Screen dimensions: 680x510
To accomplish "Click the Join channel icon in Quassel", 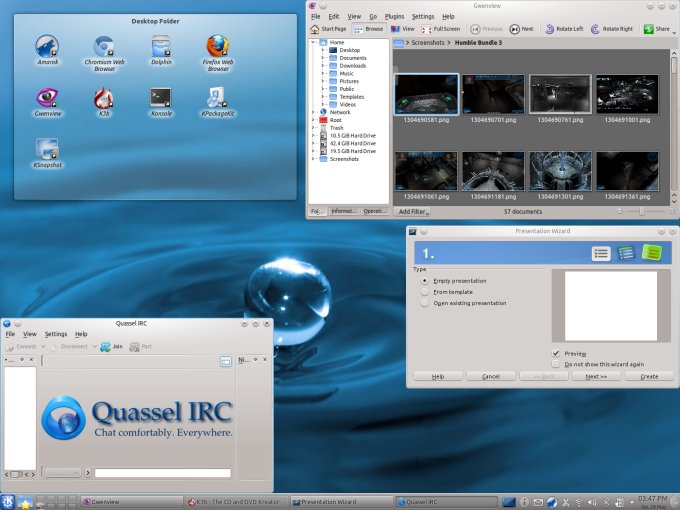I will (106, 346).
